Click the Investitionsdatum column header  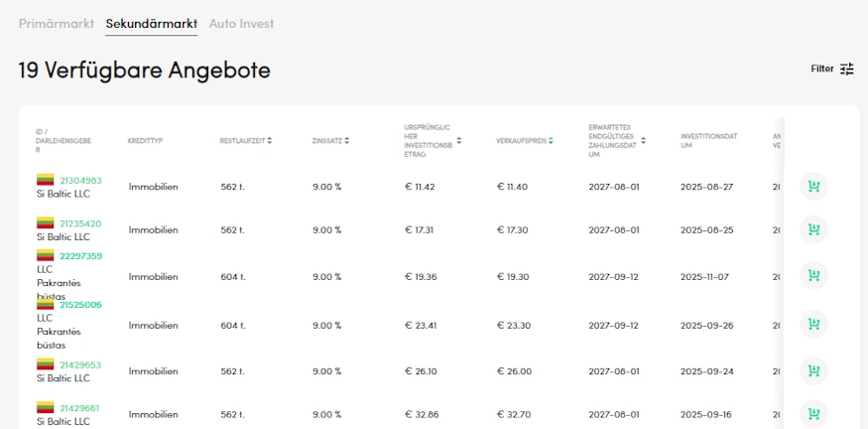click(707, 141)
